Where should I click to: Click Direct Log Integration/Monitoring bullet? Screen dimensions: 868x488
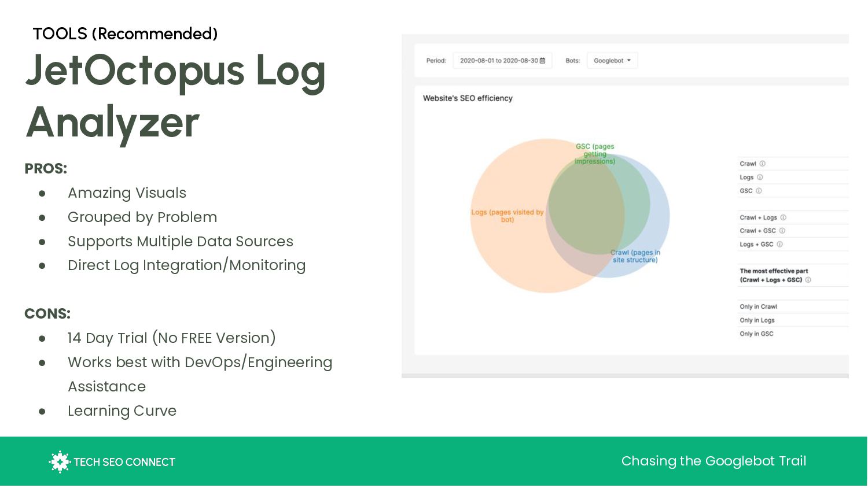click(186, 265)
